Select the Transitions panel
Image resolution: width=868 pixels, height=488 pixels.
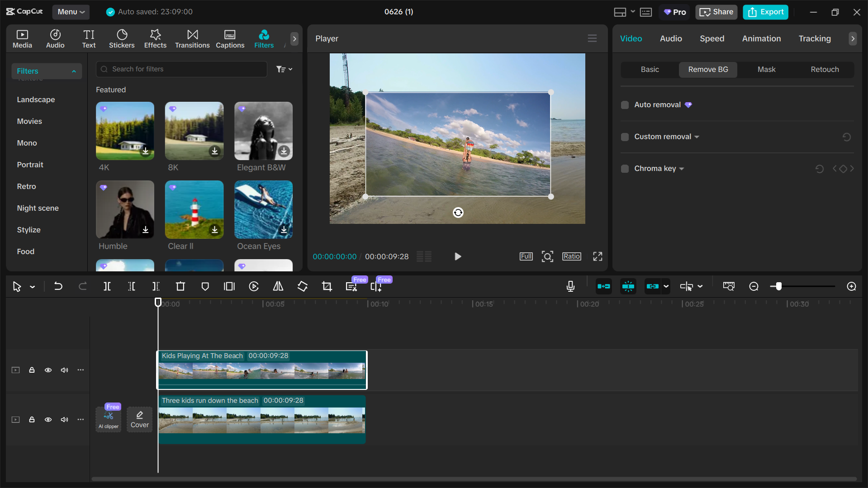pyautogui.click(x=192, y=38)
